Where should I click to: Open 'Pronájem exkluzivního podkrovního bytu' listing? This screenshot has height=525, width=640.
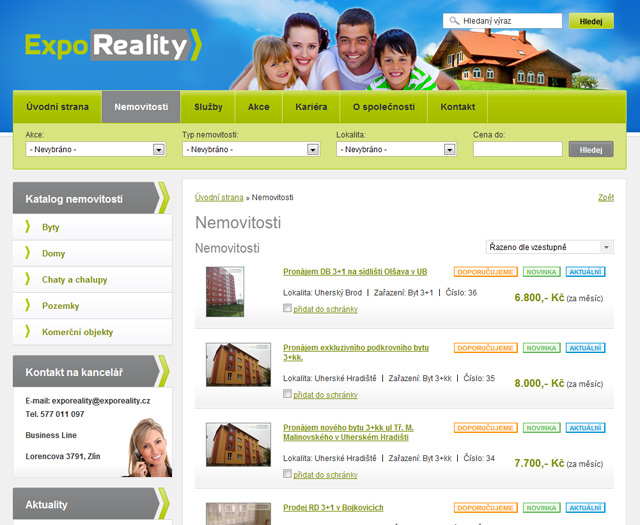(356, 352)
